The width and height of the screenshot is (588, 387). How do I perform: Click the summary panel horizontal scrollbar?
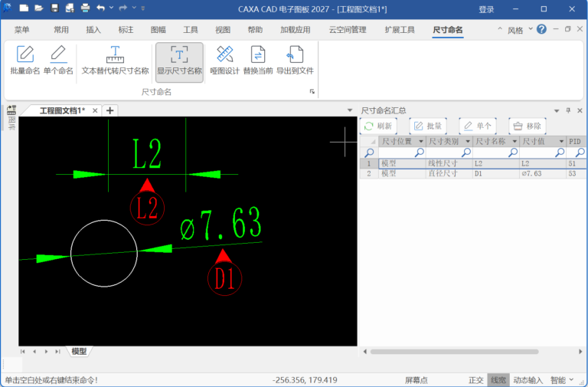[x=454, y=352]
